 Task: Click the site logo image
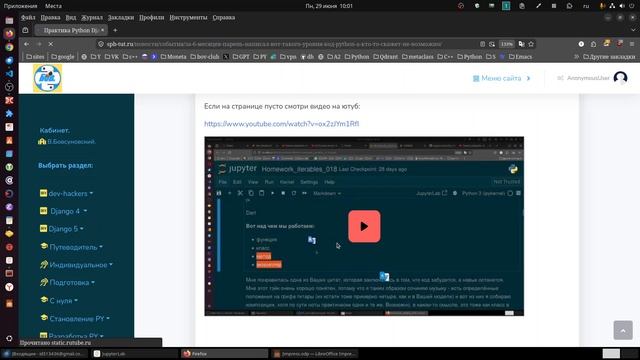pyautogui.click(x=47, y=78)
